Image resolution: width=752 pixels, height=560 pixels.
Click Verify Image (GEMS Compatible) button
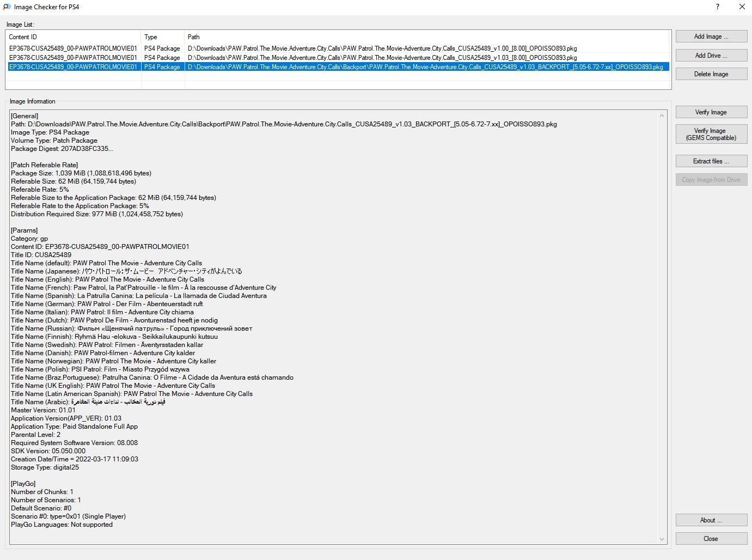[711, 134]
